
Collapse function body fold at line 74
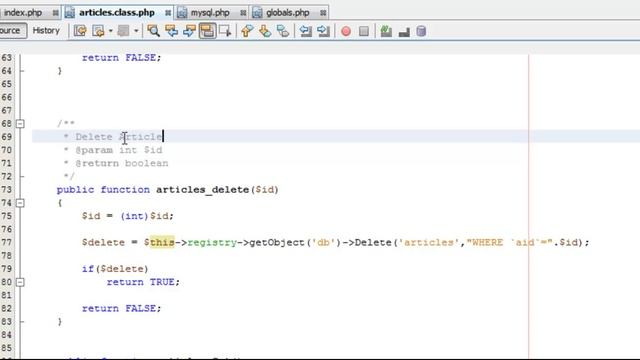click(x=20, y=203)
